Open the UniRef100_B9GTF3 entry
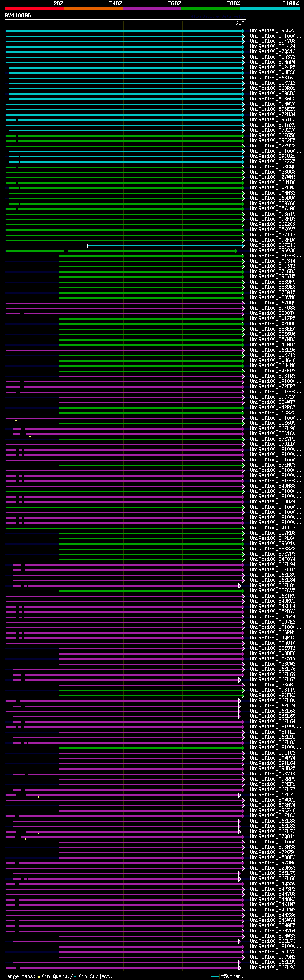Screen dimensions: 304x980 [273, 120]
